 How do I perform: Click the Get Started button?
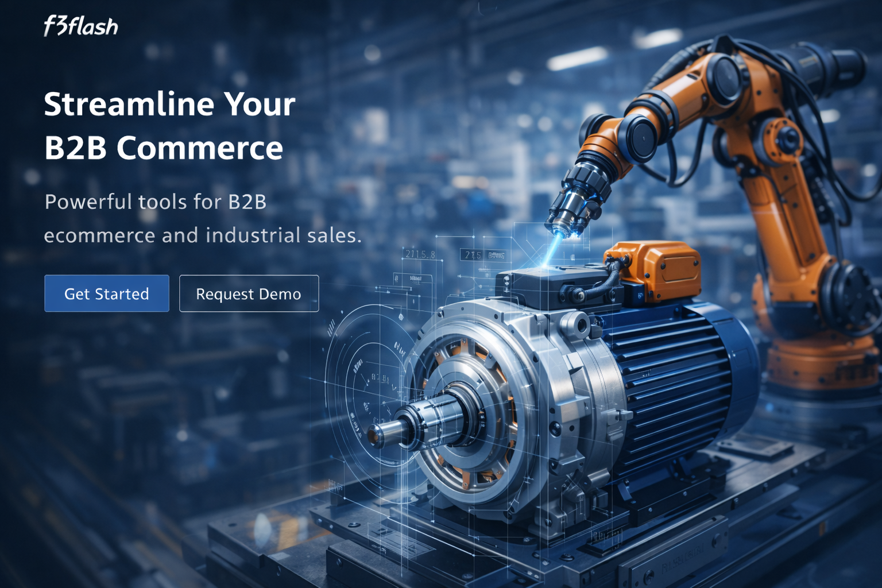coord(106,293)
